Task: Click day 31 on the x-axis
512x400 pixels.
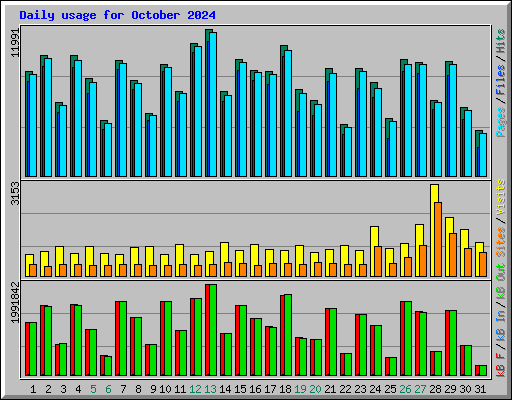Action: tap(480, 389)
